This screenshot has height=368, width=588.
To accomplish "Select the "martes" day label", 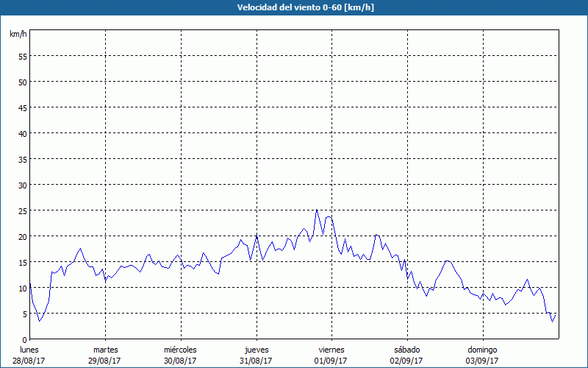I will (x=105, y=350).
